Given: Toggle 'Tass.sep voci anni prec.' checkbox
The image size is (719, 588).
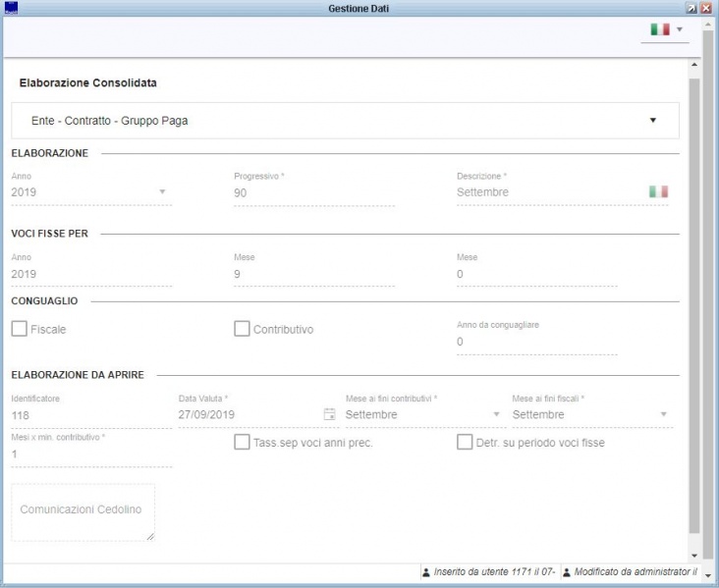Looking at the screenshot, I should coord(242,442).
